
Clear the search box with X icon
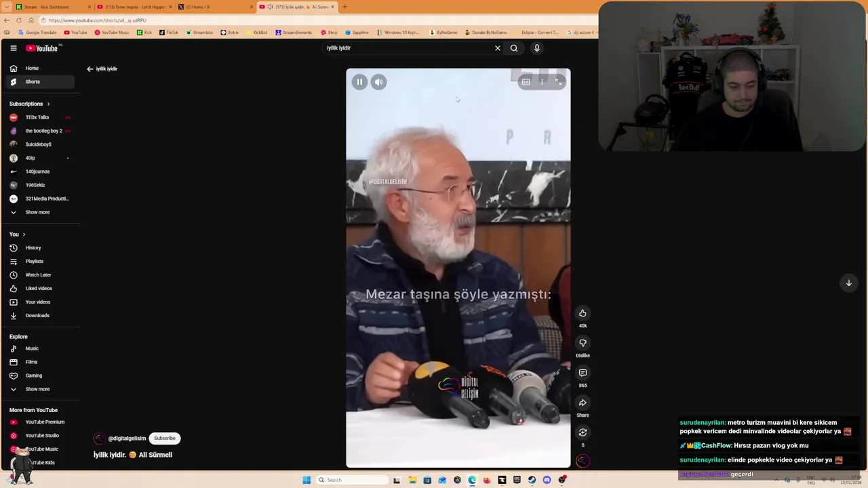point(498,48)
